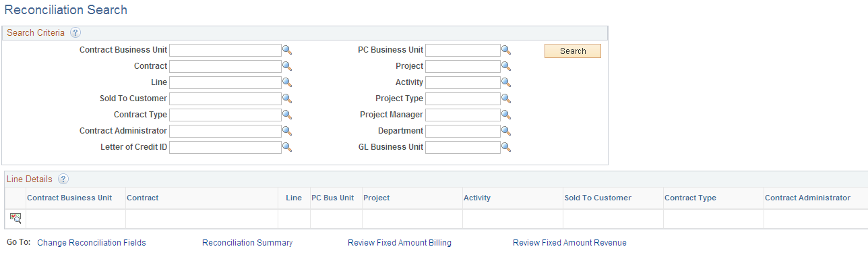This screenshot has height=255, width=868.
Task: Open Search Criteria help icon
Action: click(x=75, y=32)
